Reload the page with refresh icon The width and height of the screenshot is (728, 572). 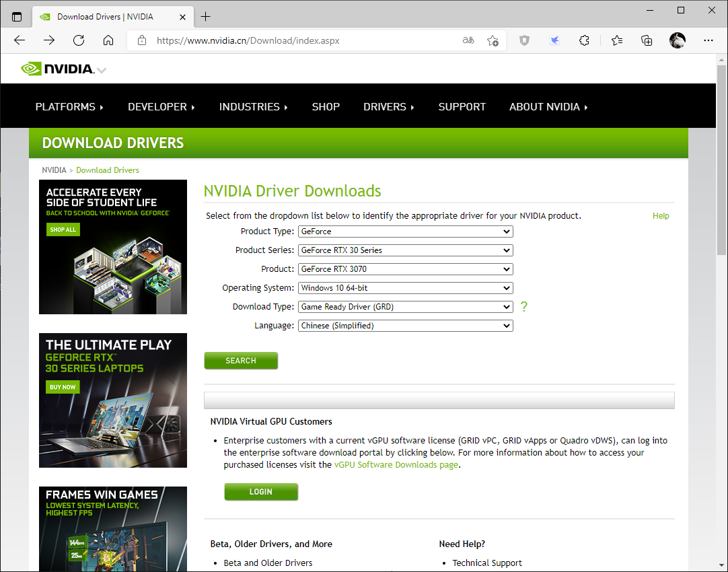point(79,40)
